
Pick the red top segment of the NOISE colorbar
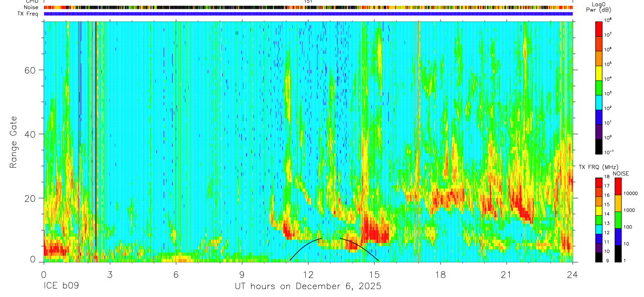[x=617, y=186]
